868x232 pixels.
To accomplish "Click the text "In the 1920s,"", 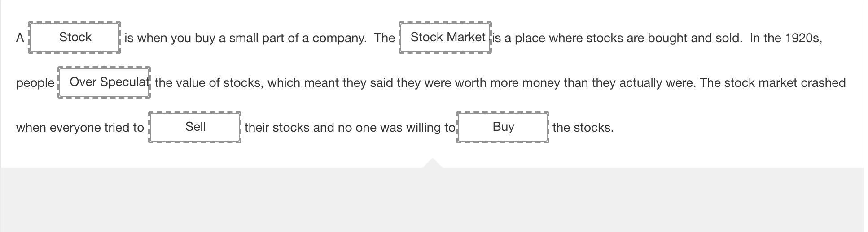I will coord(786,38).
